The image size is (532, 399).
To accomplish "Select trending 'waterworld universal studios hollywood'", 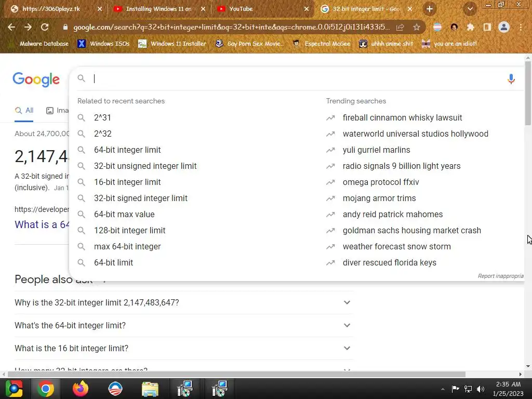I will tap(415, 134).
